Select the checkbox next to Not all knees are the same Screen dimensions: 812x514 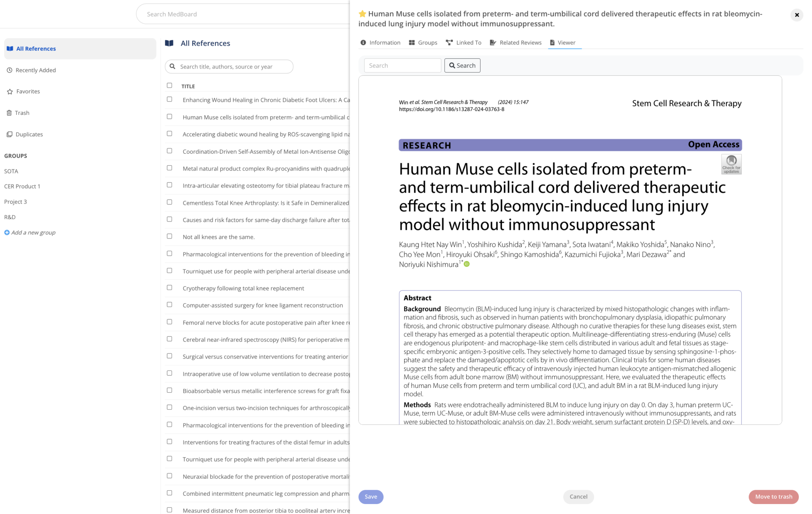170,236
